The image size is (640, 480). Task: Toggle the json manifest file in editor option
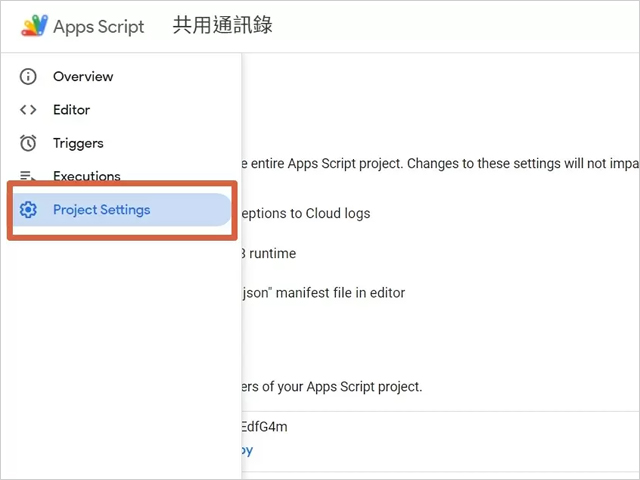pos(323,293)
